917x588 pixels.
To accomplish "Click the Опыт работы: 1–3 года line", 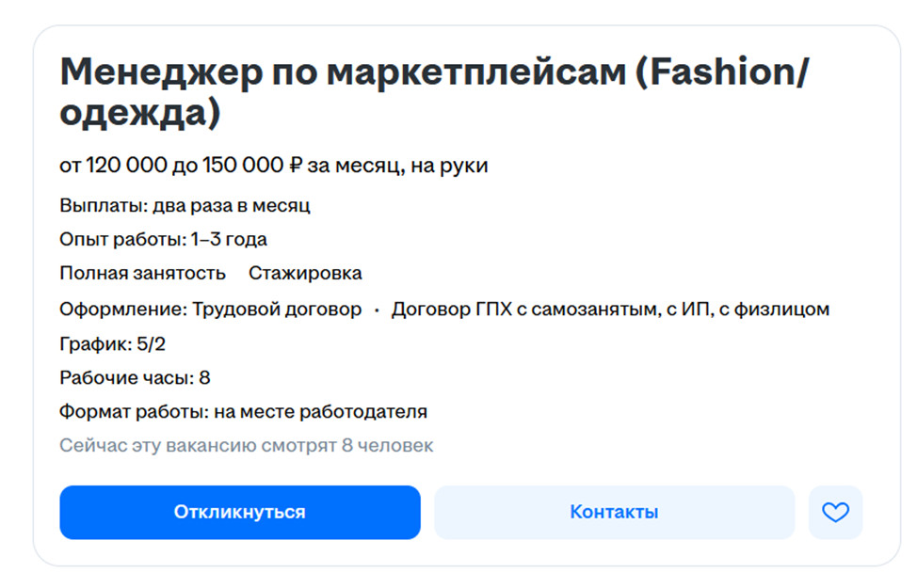I will (163, 239).
